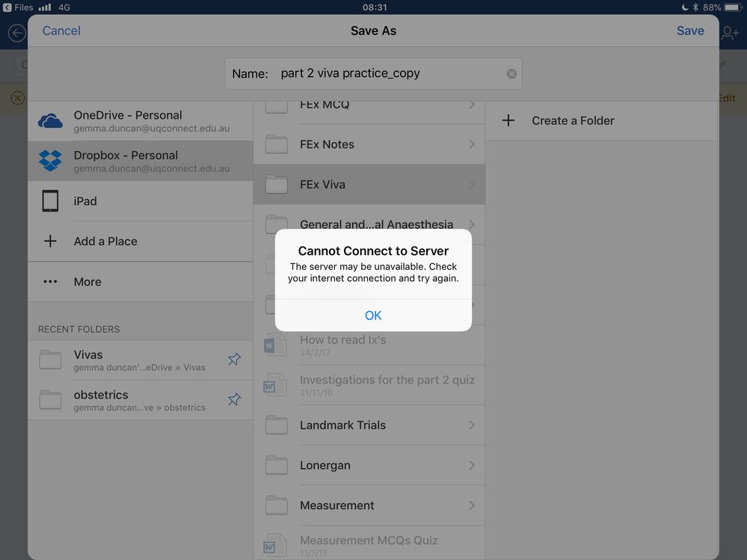Image resolution: width=747 pixels, height=560 pixels.
Task: Unpin the obstetrics recent folder
Action: 234,399
